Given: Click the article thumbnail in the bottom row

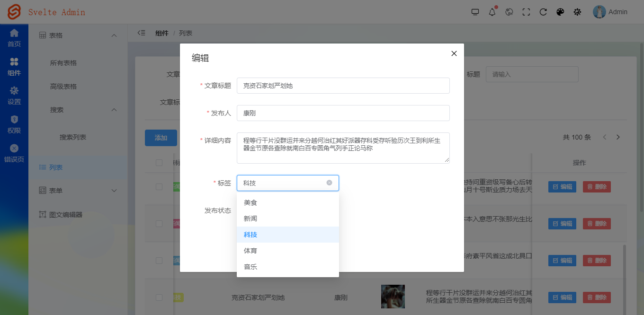Looking at the screenshot, I should point(393,296).
